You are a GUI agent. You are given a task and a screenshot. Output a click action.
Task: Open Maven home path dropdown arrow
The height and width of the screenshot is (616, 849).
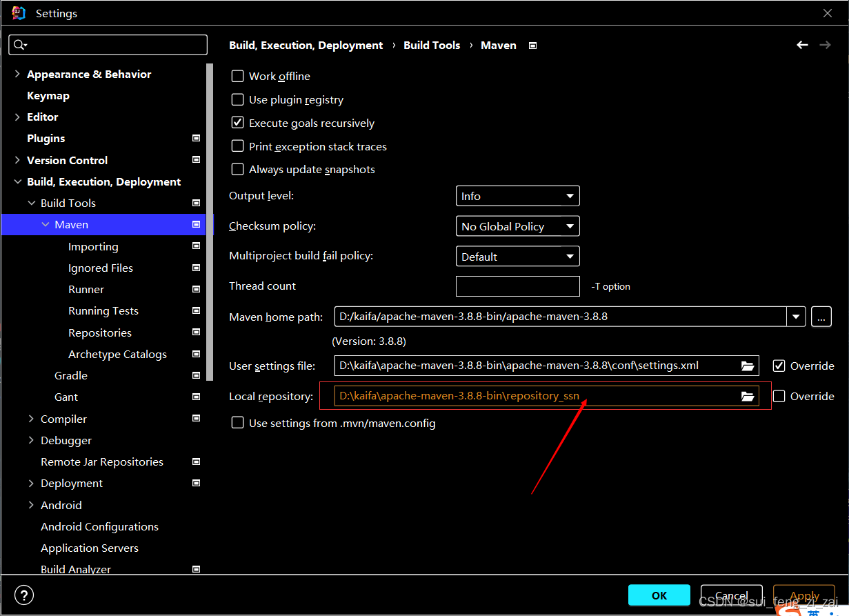tap(797, 317)
